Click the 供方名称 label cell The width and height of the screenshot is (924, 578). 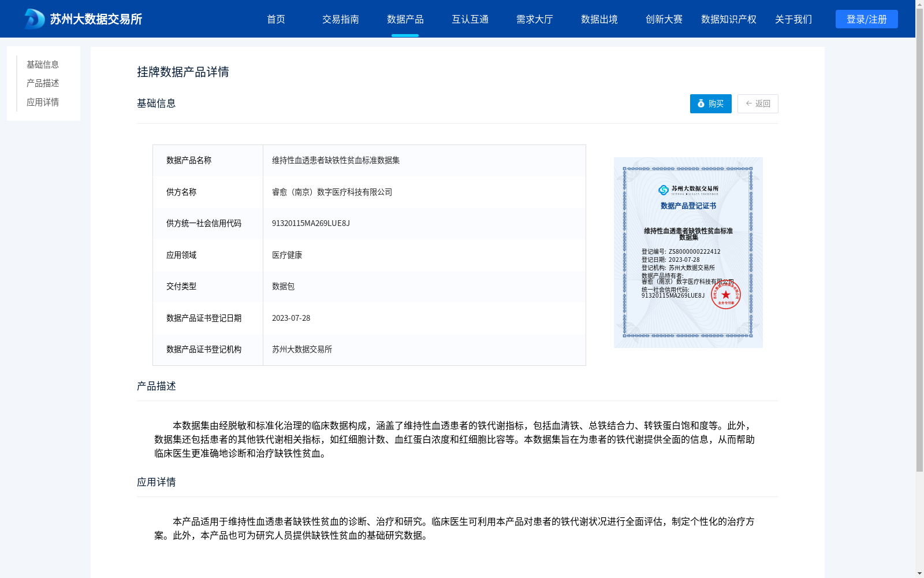[208, 192]
